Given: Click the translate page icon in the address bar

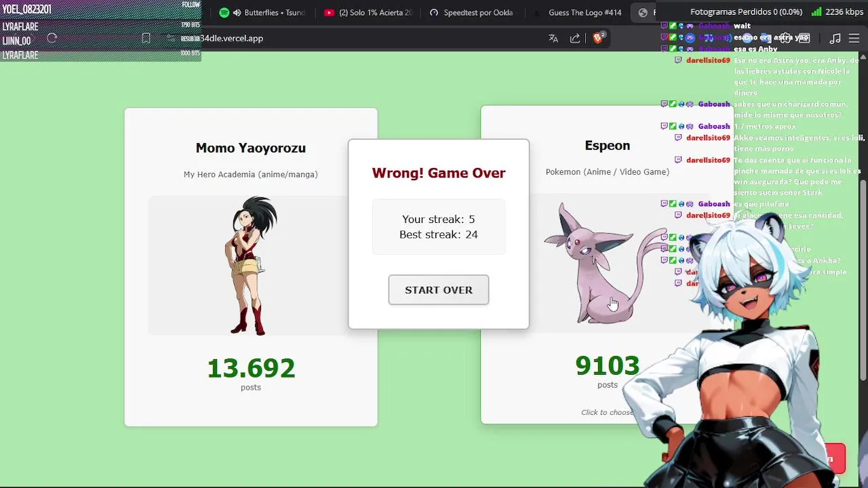Looking at the screenshot, I should (x=553, y=39).
